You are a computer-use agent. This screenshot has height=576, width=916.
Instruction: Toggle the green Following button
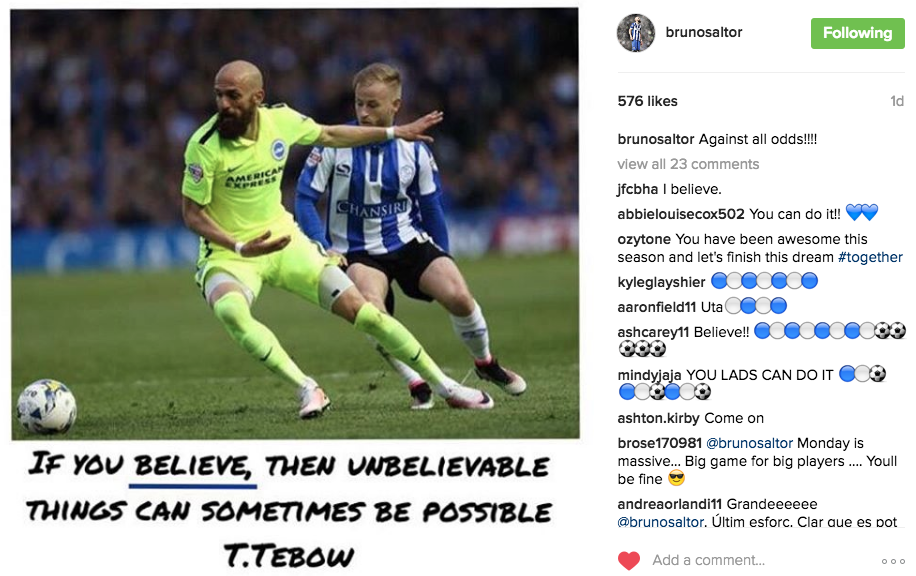tap(857, 33)
